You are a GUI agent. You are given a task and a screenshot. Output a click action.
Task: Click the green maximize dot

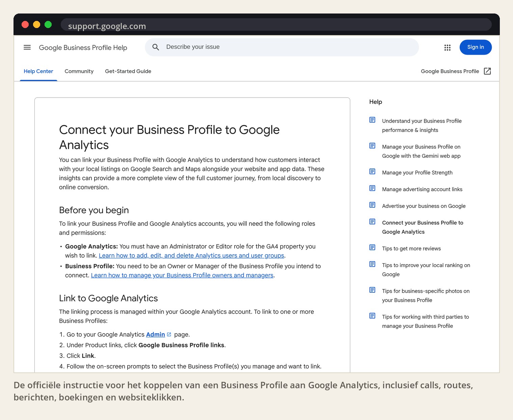[x=48, y=24]
